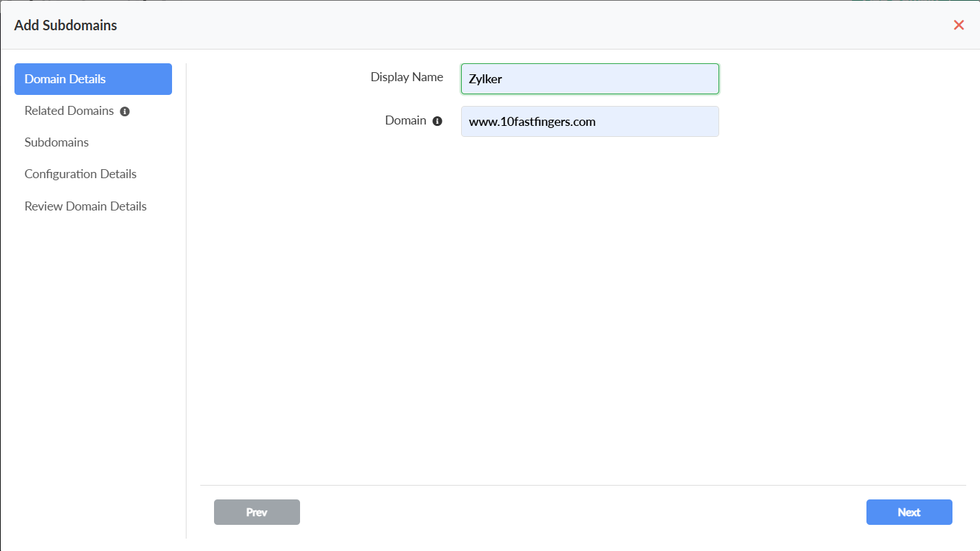980x551 pixels.
Task: Show info tooltip beside Related Domains
Action: [125, 111]
